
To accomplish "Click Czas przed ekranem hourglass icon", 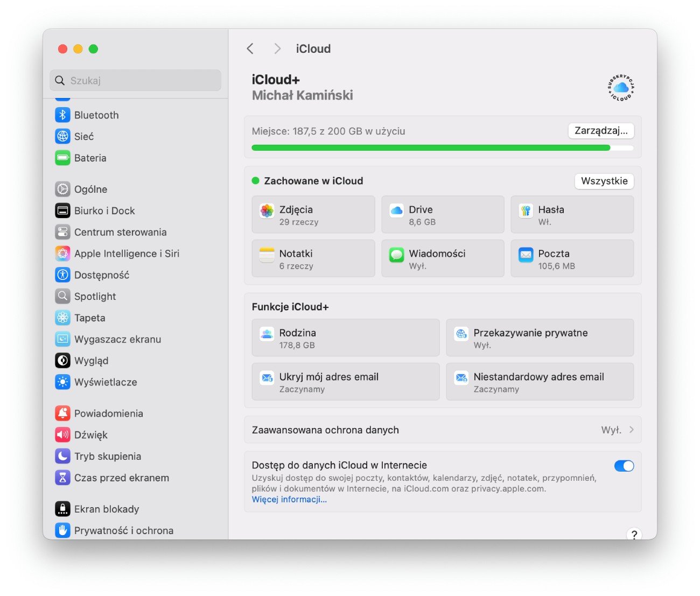I will click(x=62, y=478).
